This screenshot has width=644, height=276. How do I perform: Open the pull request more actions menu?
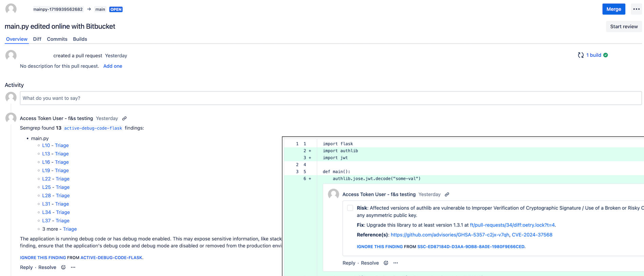click(x=636, y=9)
